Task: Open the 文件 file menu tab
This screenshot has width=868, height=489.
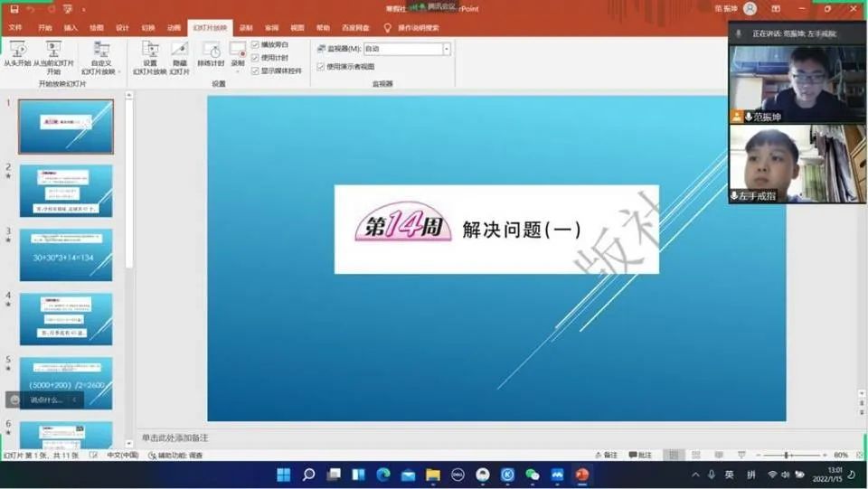Action: coord(15,28)
